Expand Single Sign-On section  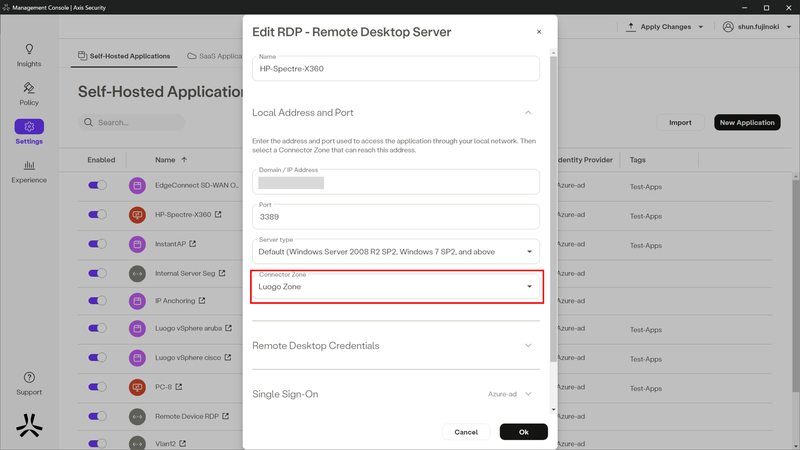coord(528,394)
